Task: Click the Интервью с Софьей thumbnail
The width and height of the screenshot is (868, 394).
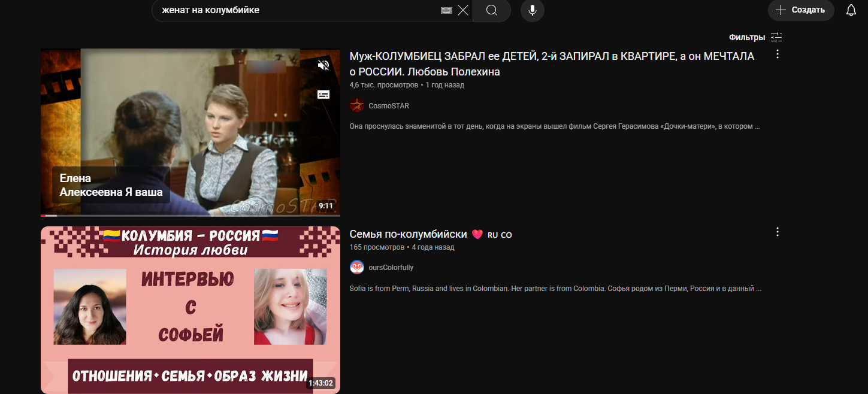Action: tap(190, 310)
